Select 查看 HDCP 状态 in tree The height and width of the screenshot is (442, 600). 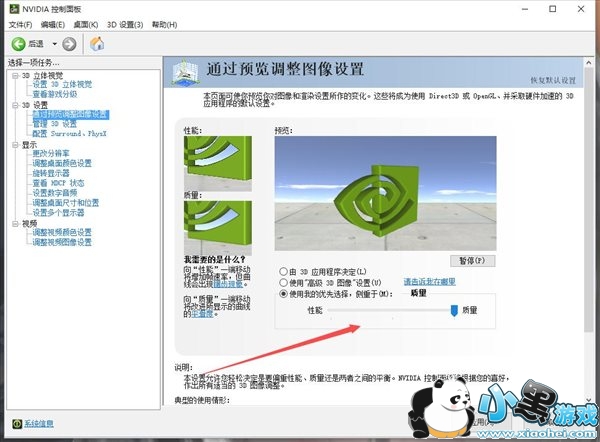click(x=58, y=183)
